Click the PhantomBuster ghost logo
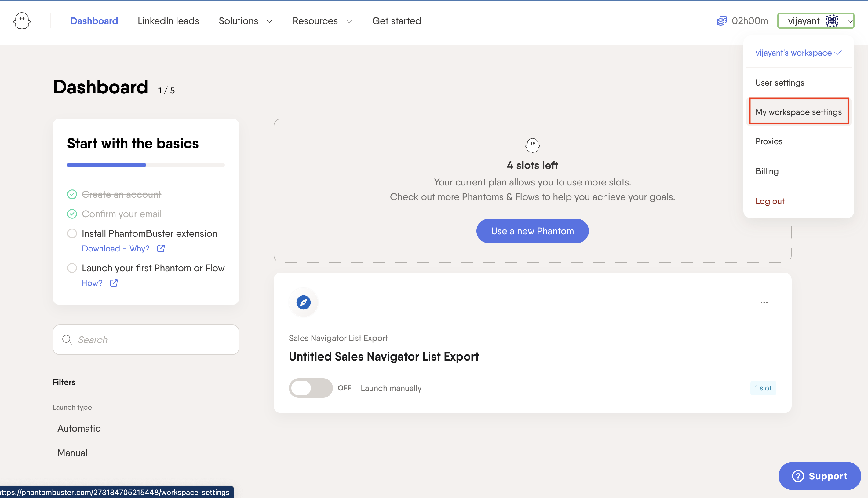 click(x=22, y=21)
